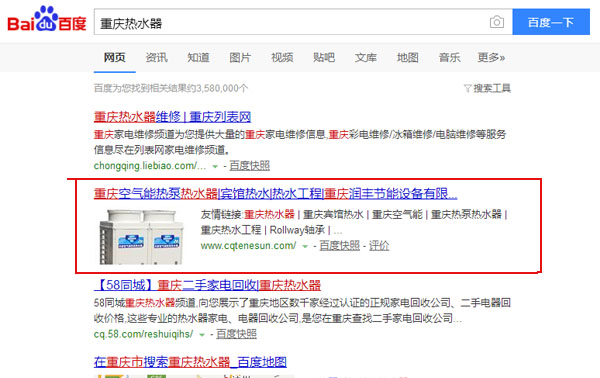Open image search via camera icon
The image size is (600, 378).
(496, 22)
